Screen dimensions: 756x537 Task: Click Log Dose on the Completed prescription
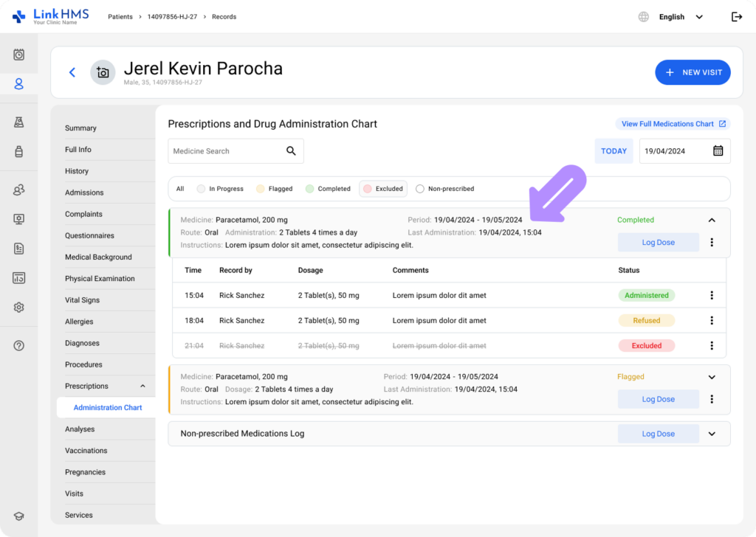click(x=658, y=242)
